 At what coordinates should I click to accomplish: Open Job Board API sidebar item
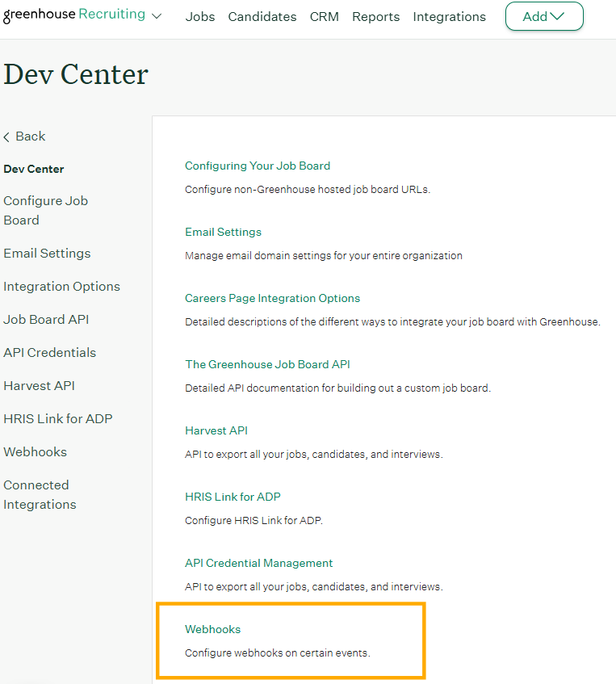point(46,320)
